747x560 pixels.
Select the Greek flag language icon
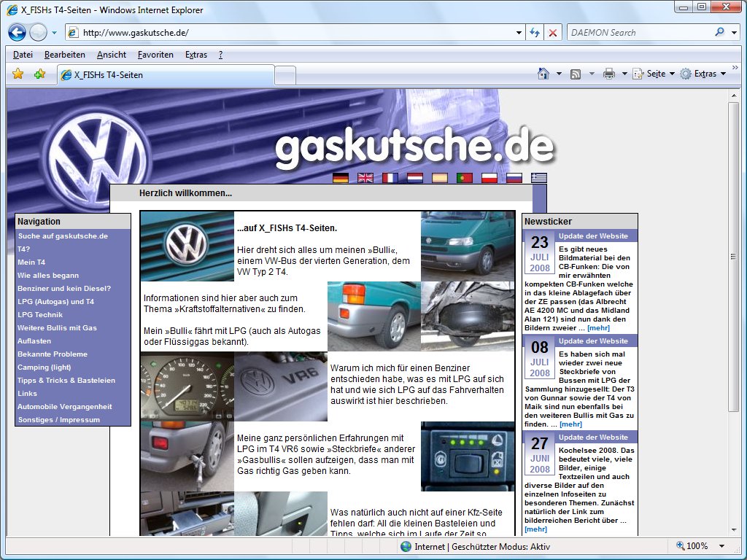click(x=539, y=178)
